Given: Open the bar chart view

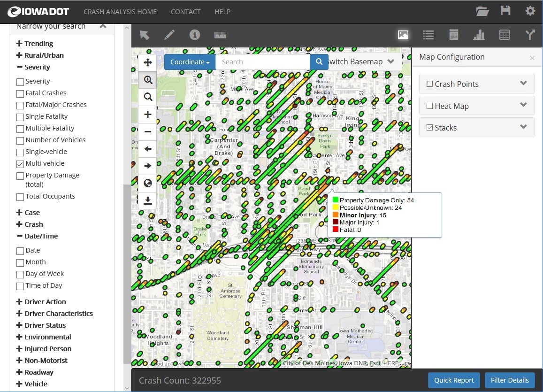Looking at the screenshot, I should [x=479, y=35].
